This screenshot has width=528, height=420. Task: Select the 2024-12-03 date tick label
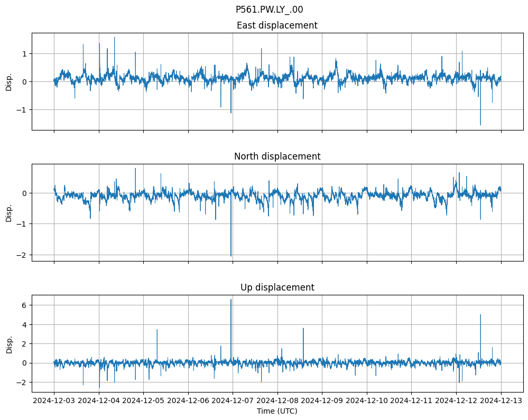click(x=54, y=401)
